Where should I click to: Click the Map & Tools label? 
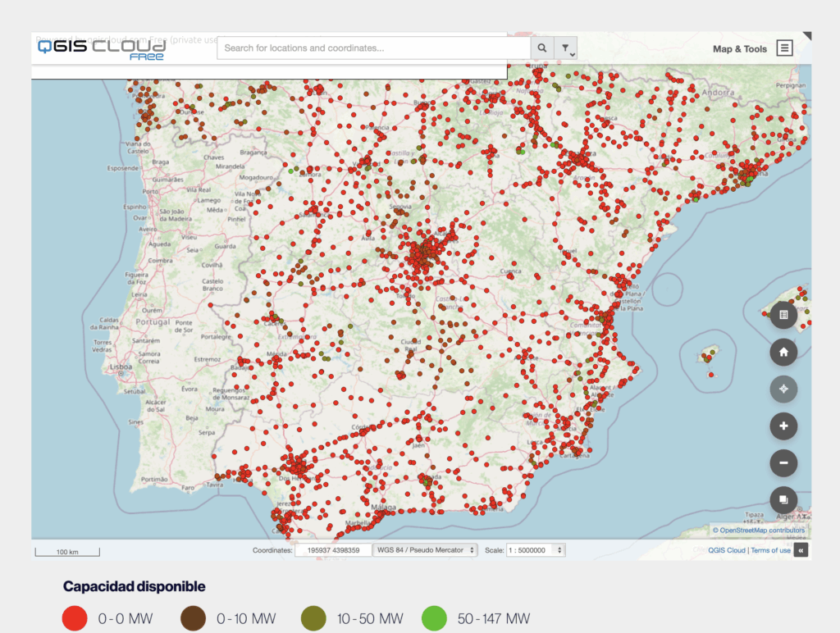tap(739, 48)
